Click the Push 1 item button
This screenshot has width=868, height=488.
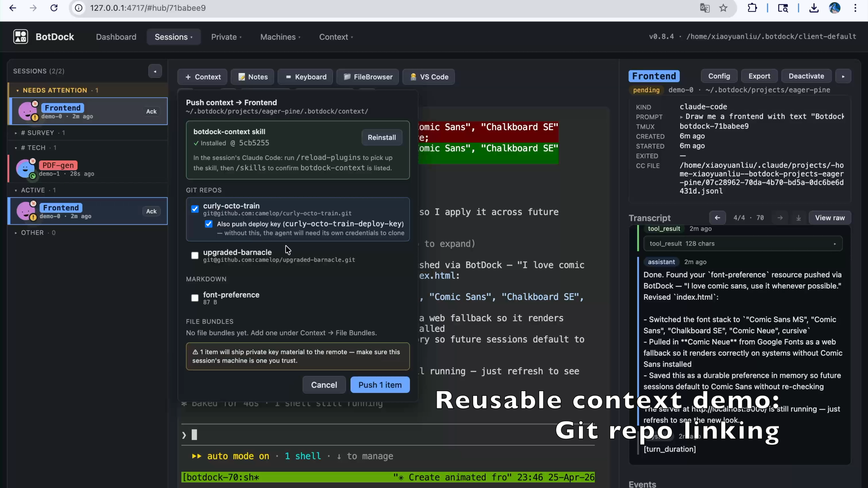point(380,385)
